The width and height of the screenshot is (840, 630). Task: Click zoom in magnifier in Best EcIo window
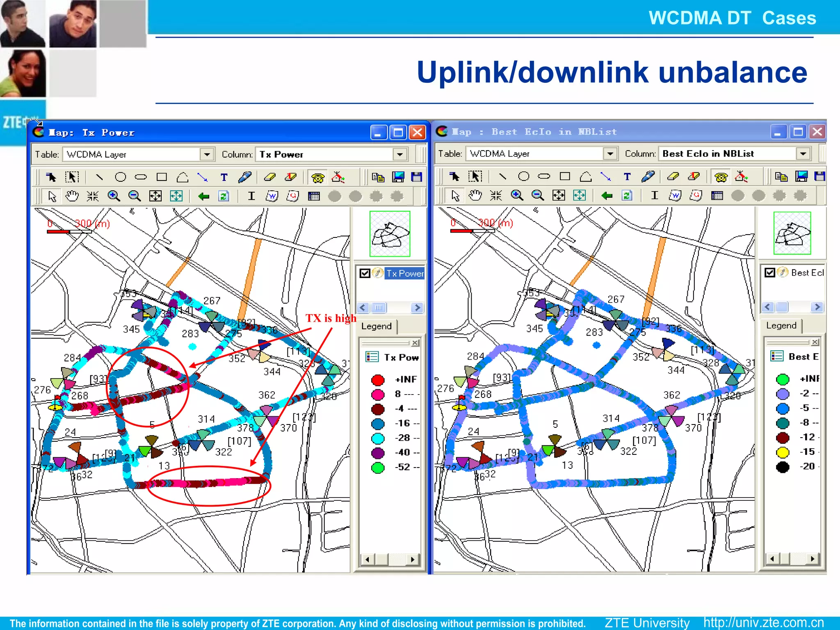point(517,195)
